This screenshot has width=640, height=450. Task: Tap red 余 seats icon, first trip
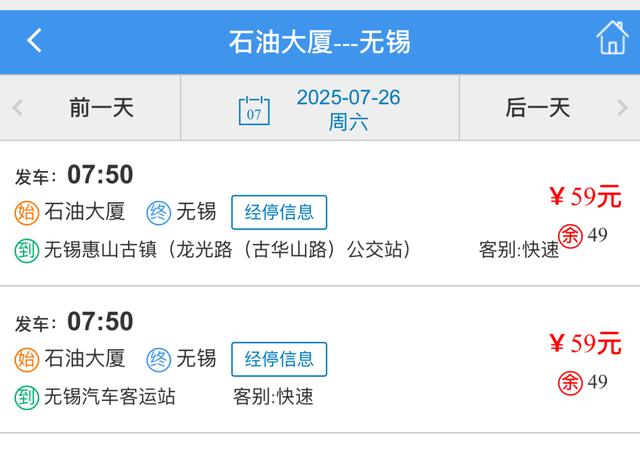pyautogui.click(x=570, y=236)
